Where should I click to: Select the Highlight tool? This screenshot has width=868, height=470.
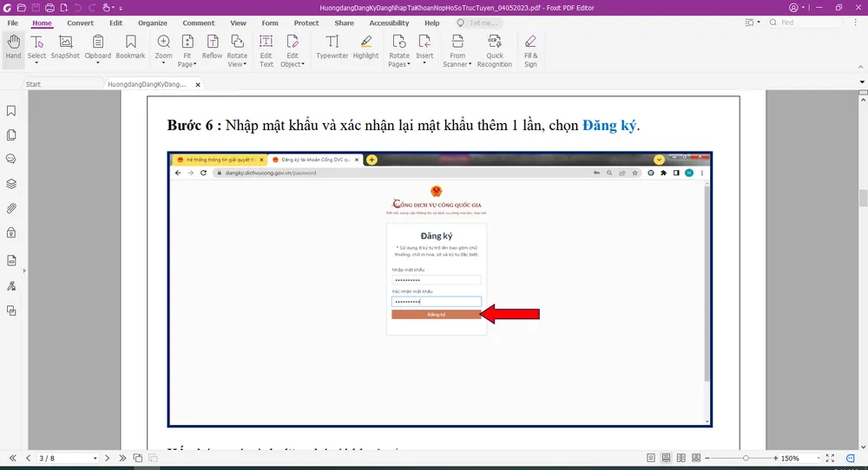coord(365,47)
